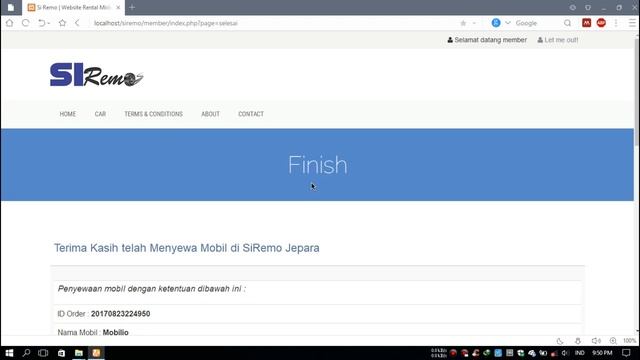Viewport: 640px width, 360px height.
Task: Expand the search engine chevron dropdown
Action: tap(508, 23)
